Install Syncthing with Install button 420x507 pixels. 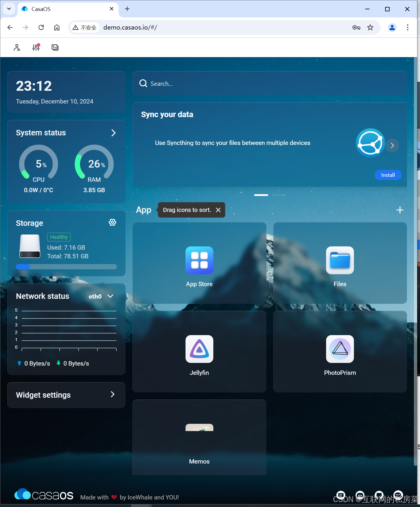pos(388,175)
